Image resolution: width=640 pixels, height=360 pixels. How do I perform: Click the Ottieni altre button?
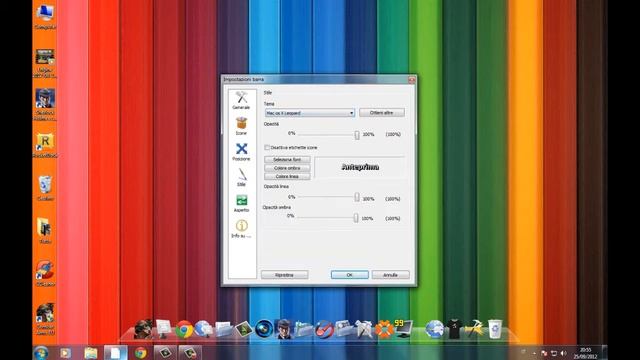point(382,113)
